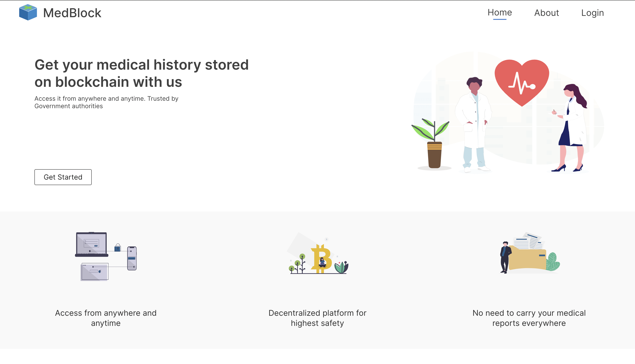Screen dimensions: 635x364
Task: Click the main hero headline text
Action: (x=141, y=73)
